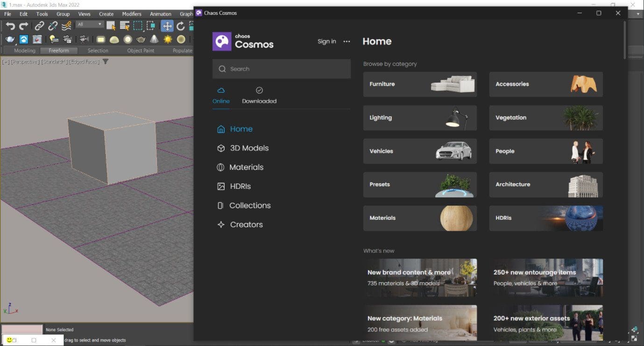Create a V-Ray plane light
Viewport: 644px width, 346px height.
pyautogui.click(x=101, y=39)
